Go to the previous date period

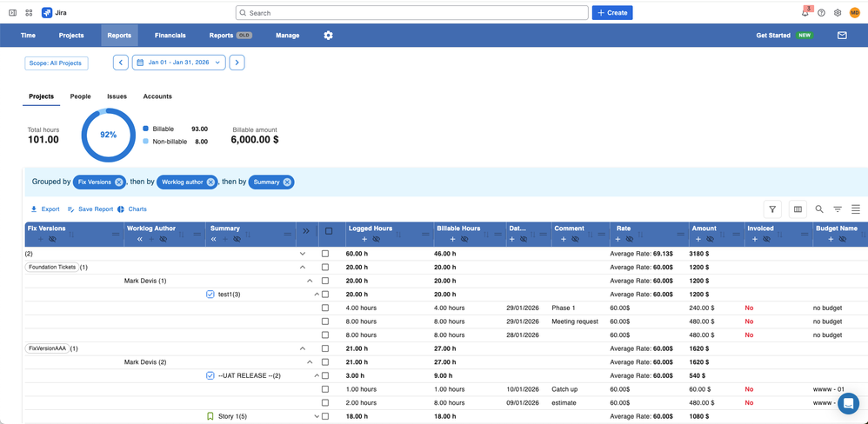click(121, 63)
